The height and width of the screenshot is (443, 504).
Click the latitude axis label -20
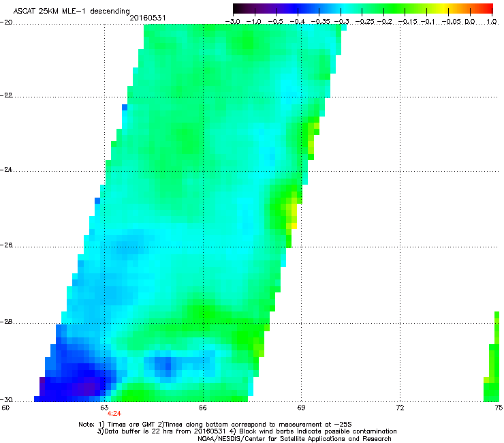(6, 22)
